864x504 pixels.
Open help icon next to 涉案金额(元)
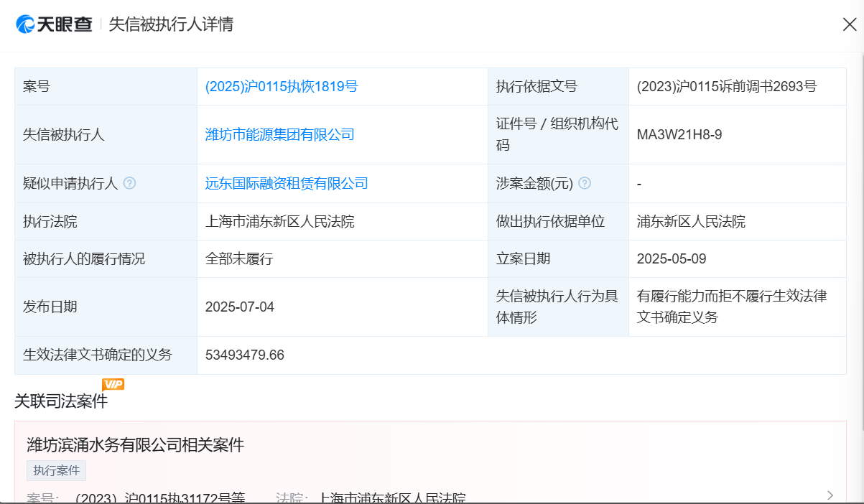pos(585,183)
